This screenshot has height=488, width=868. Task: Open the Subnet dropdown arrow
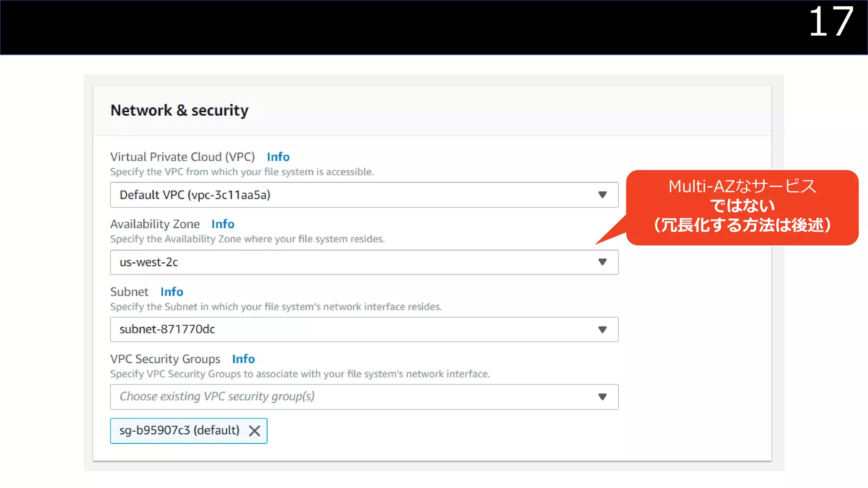[602, 330]
